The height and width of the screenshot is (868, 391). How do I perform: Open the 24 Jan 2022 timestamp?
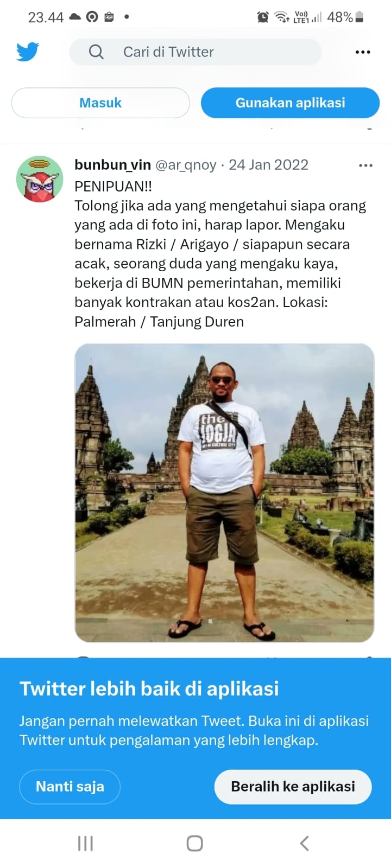pos(268,165)
